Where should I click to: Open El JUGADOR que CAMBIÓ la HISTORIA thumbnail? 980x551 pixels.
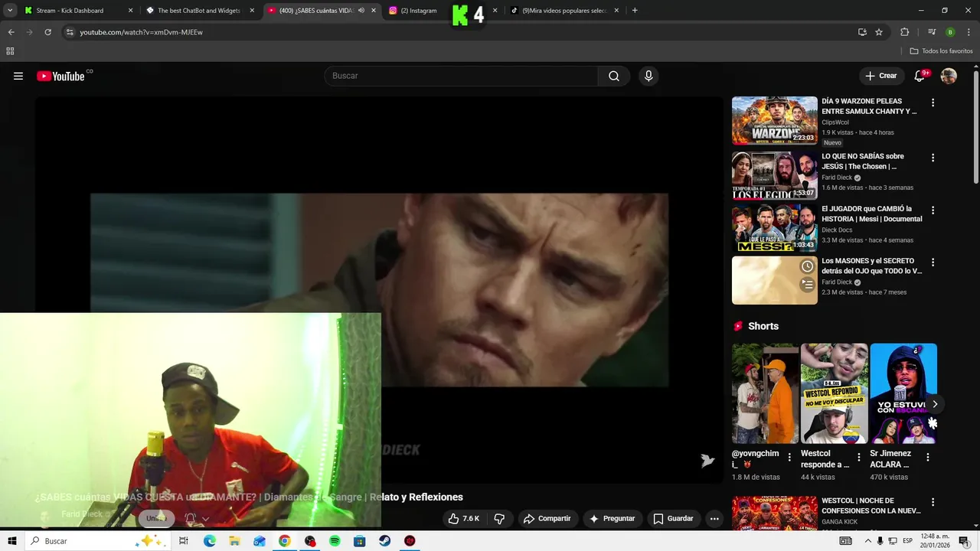click(775, 228)
